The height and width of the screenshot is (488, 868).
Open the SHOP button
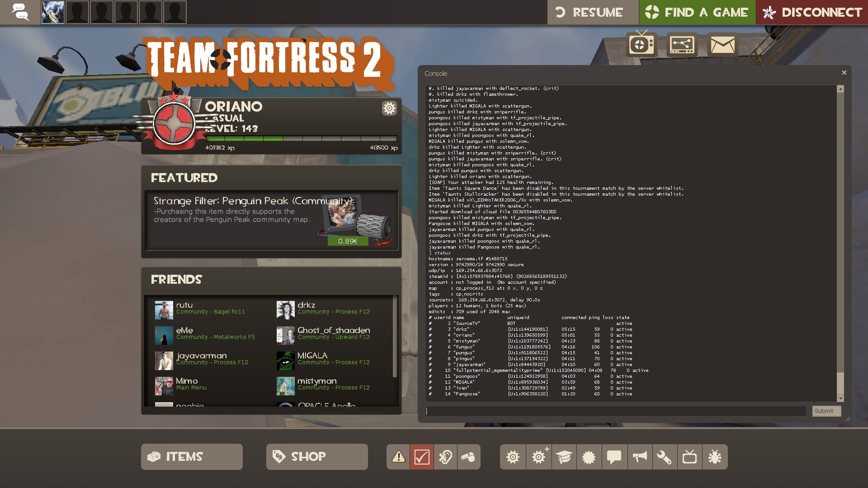pos(317,457)
